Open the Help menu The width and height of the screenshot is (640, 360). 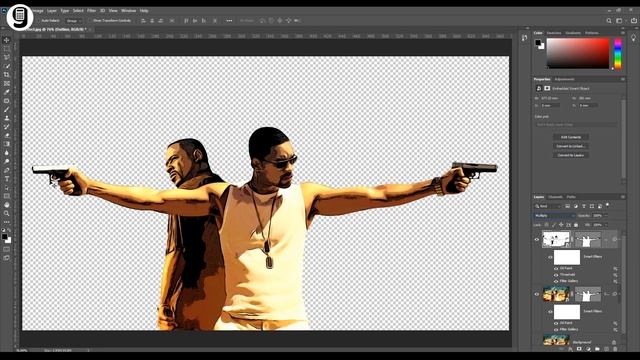144,11
